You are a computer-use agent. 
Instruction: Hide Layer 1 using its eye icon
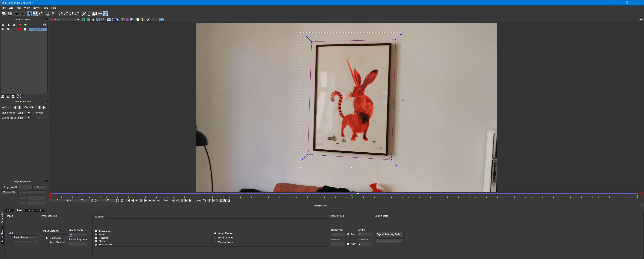(3, 29)
